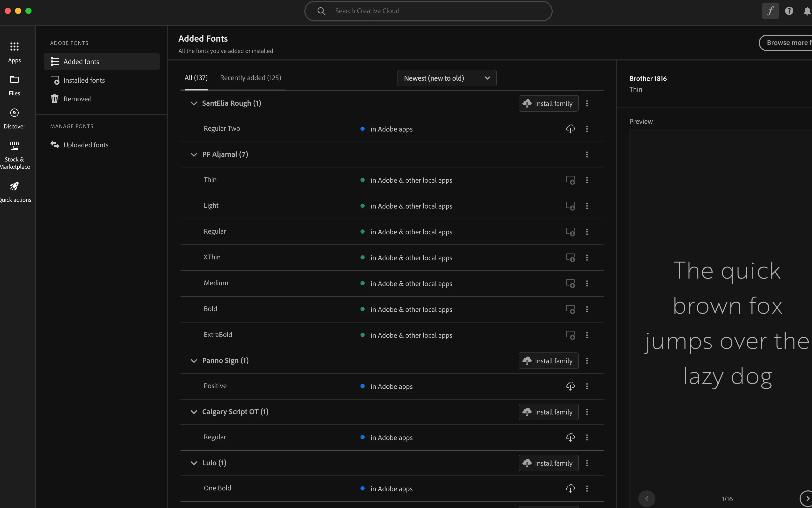Click installed status icon for PF Aljamal Thin

pos(570,180)
